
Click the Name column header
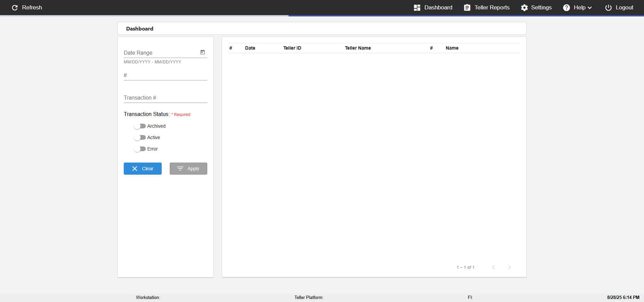(x=452, y=48)
